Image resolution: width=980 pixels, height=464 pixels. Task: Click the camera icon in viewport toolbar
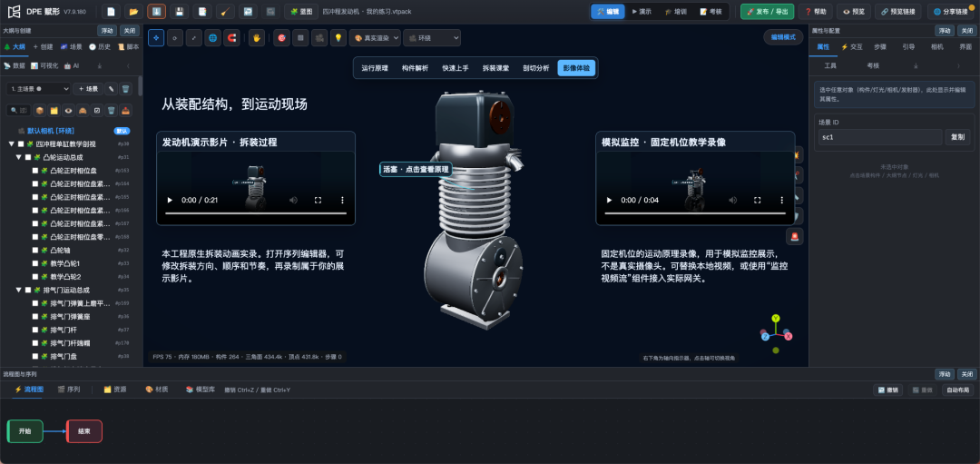point(320,38)
